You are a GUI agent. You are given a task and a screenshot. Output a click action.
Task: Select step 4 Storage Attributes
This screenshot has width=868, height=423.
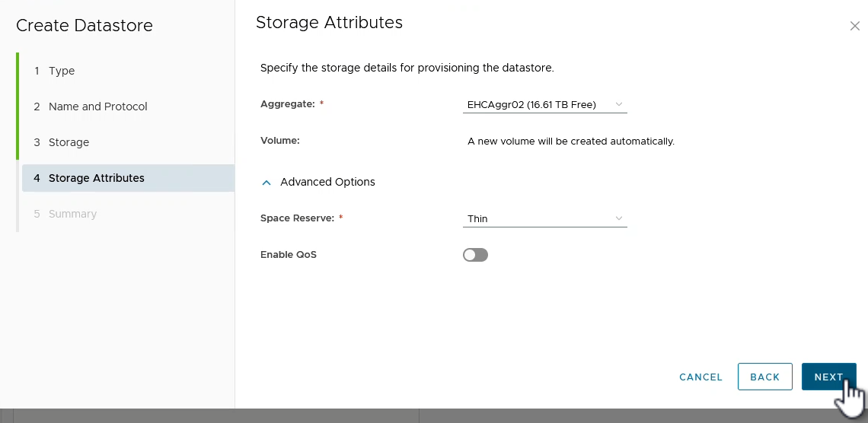(96, 178)
